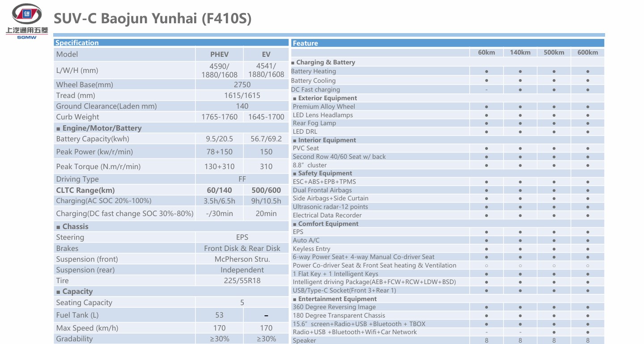
Task: Select the PHEV column header
Action: [219, 54]
